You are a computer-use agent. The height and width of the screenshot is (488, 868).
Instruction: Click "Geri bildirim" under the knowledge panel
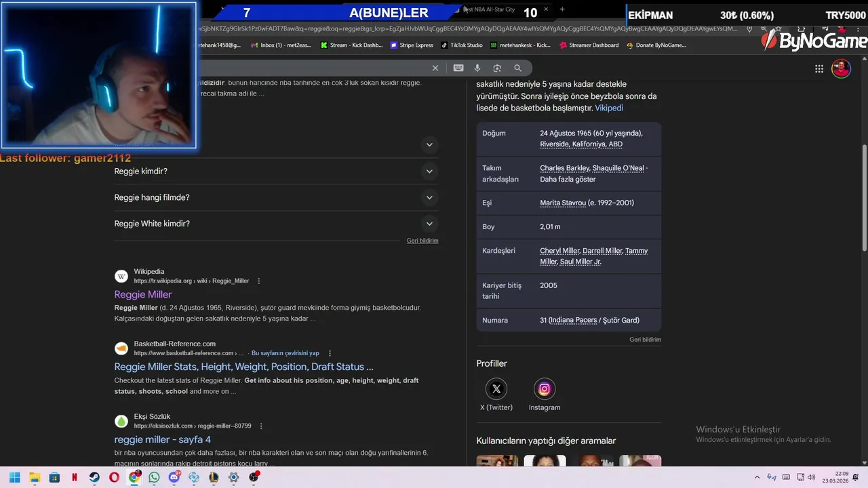[x=645, y=340]
